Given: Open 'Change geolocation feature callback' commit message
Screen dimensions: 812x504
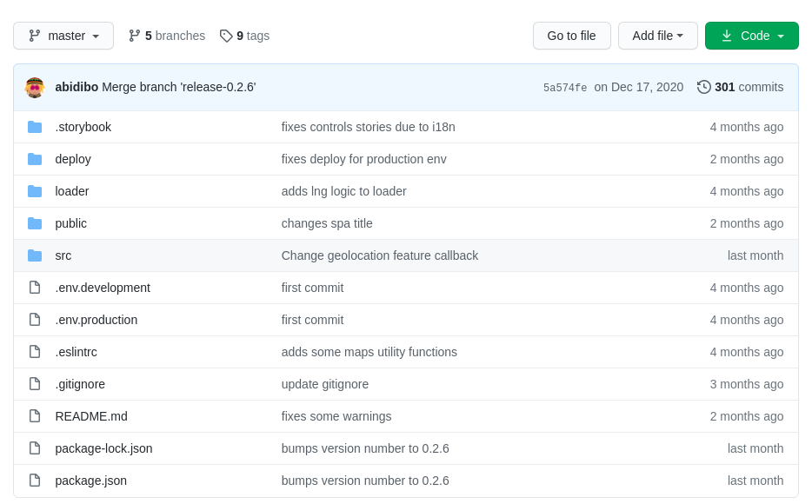Looking at the screenshot, I should [379, 255].
